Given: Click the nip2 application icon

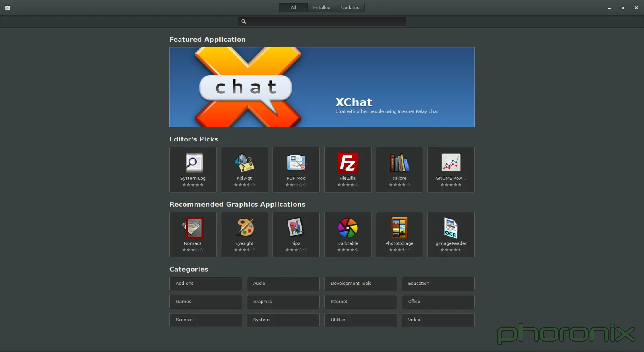Looking at the screenshot, I should click(x=296, y=228).
